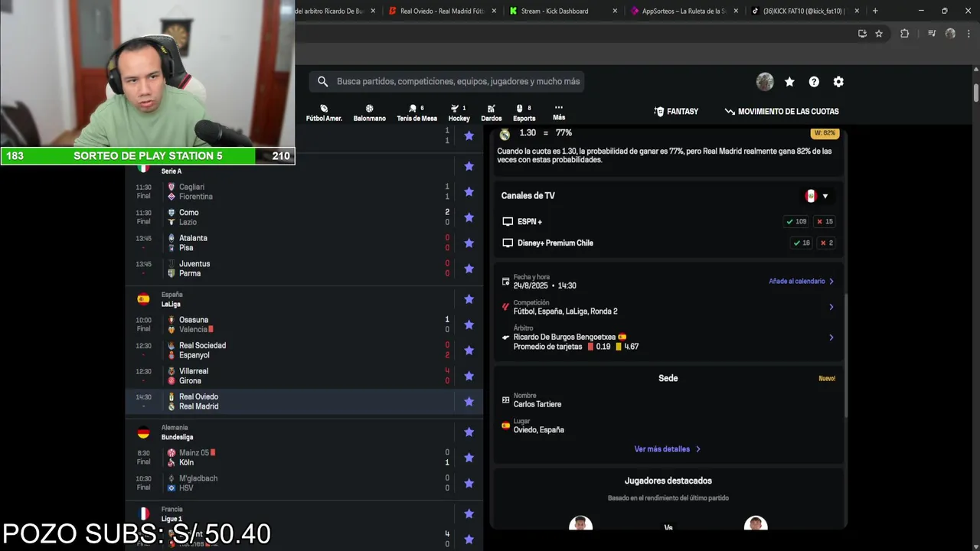Favorite the Real Sociedad vs Espanyol match
980x551 pixels.
click(469, 350)
